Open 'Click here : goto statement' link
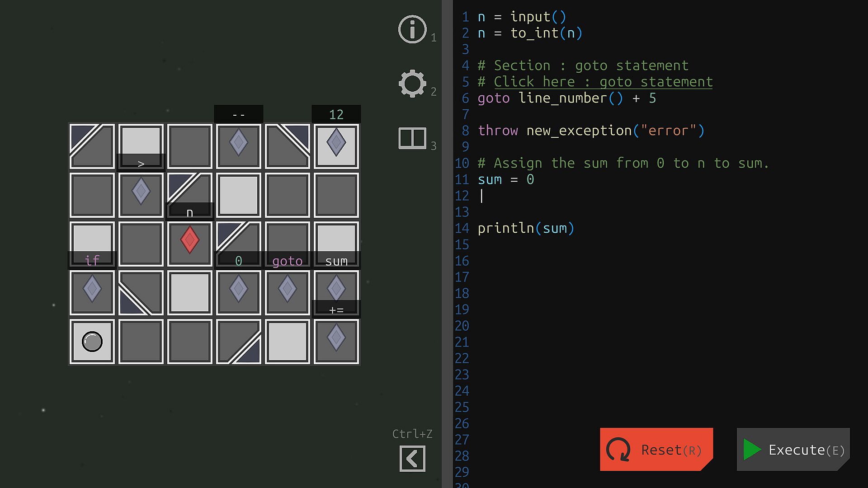This screenshot has width=868, height=488. coord(603,82)
